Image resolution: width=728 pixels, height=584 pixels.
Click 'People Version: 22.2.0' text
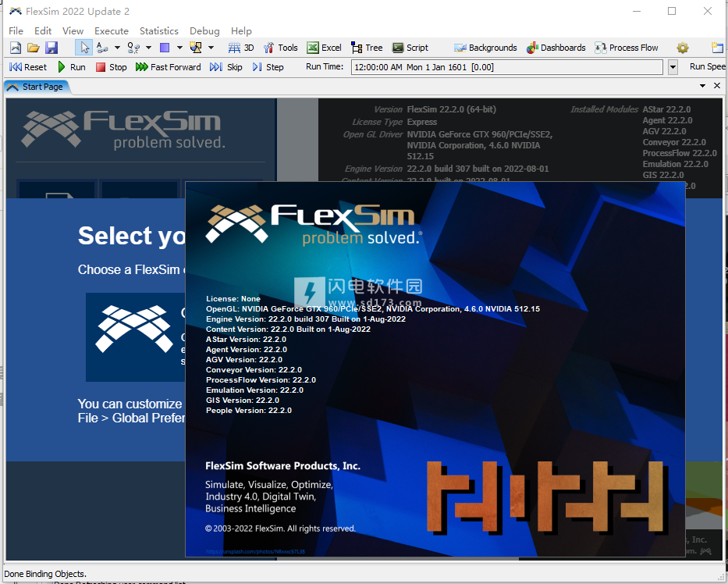[249, 410]
